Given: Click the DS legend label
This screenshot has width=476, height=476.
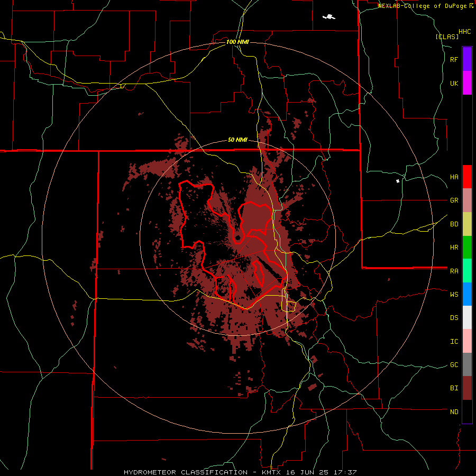Looking at the screenshot, I should tap(454, 318).
